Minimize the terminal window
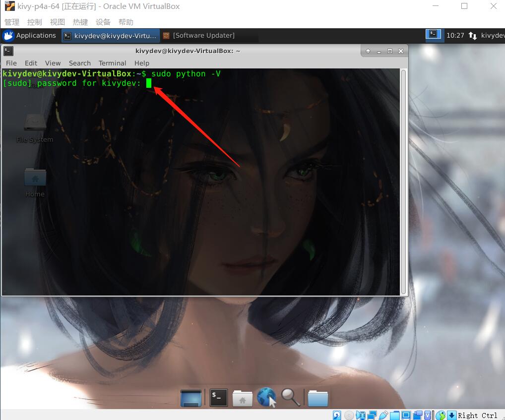 (x=379, y=51)
